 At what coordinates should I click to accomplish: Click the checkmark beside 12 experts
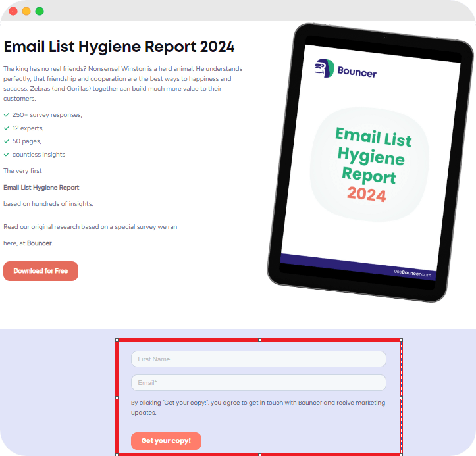[7, 128]
